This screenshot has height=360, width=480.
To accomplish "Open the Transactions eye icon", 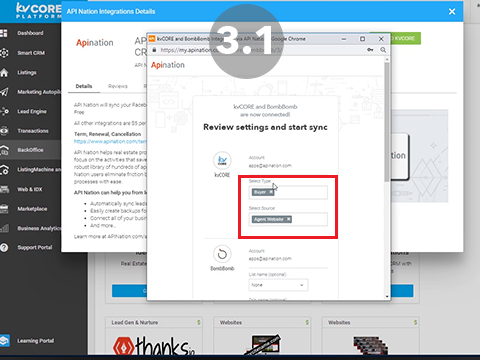I will [4, 131].
